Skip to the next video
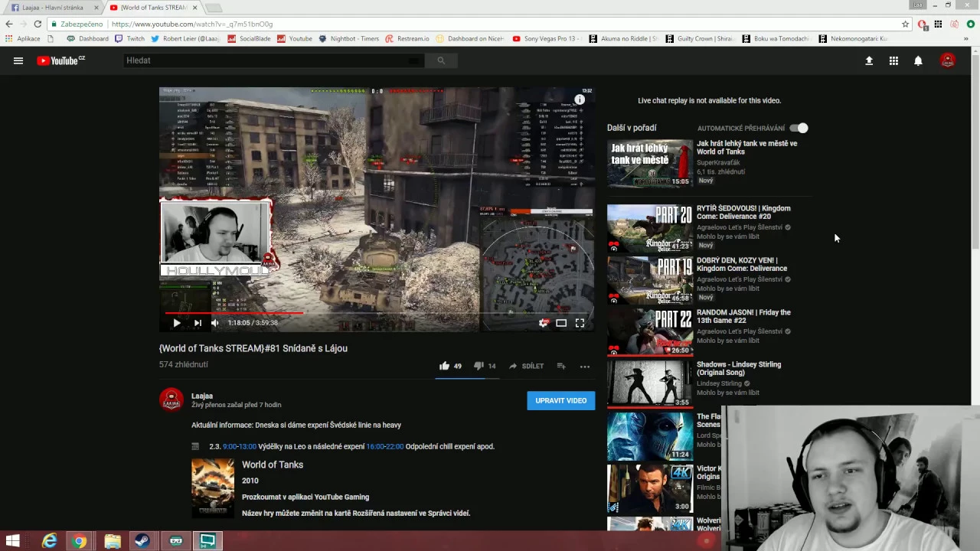 click(x=198, y=323)
